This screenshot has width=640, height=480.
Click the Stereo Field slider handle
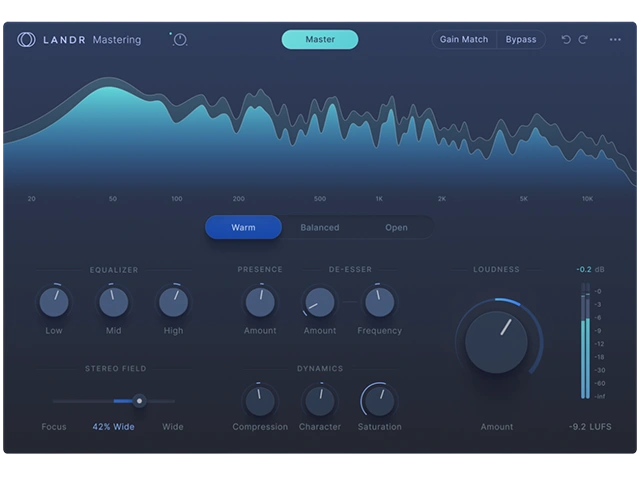pos(139,401)
